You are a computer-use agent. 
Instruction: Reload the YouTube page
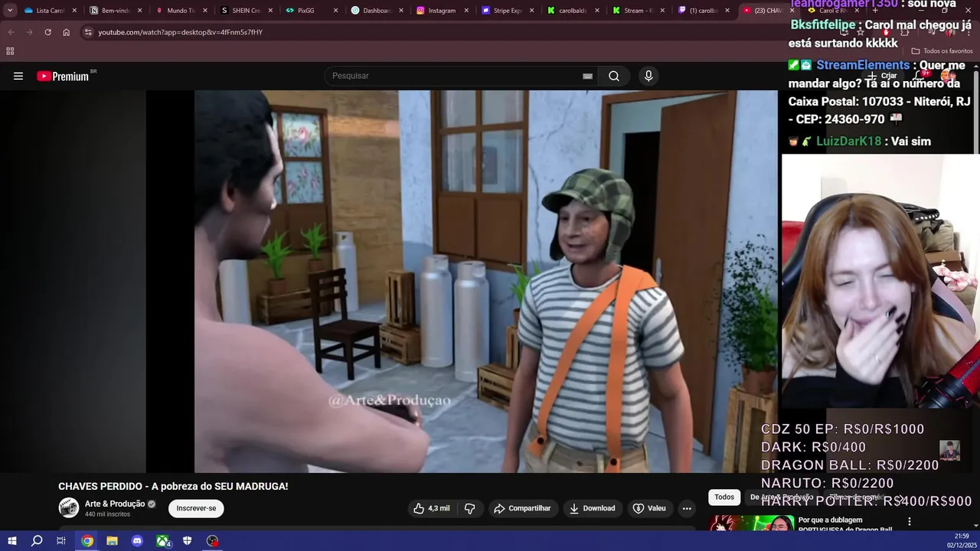47,32
